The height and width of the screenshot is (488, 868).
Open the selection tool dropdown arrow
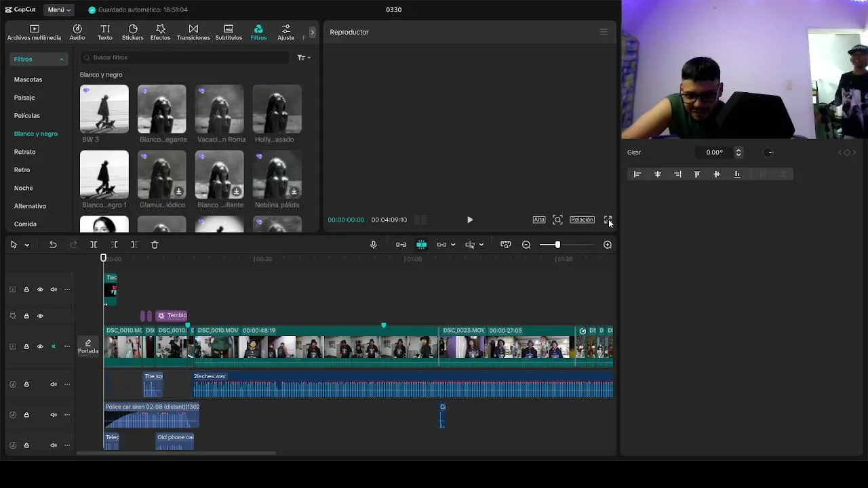click(x=27, y=245)
